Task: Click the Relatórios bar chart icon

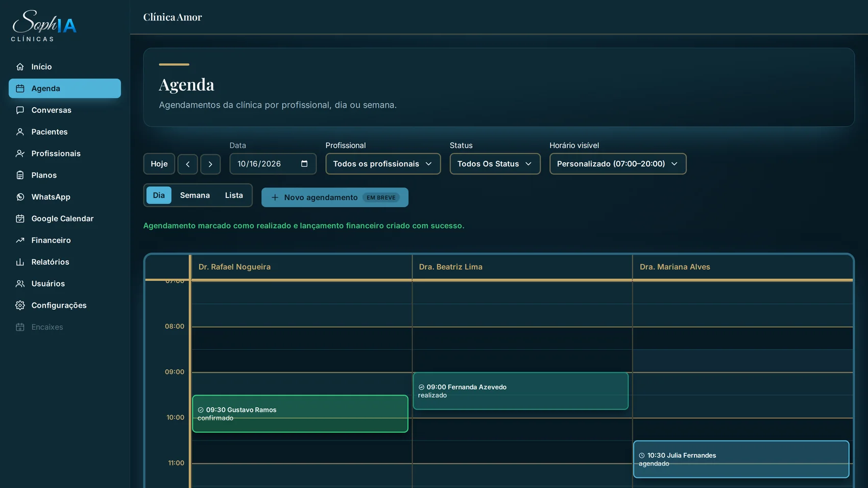Action: pos(20,262)
